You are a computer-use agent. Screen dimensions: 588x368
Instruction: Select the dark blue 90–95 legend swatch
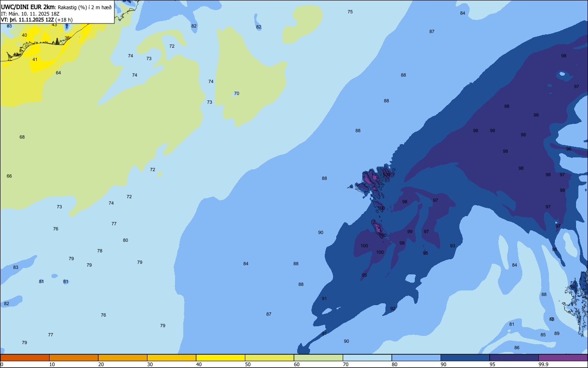coord(465,357)
